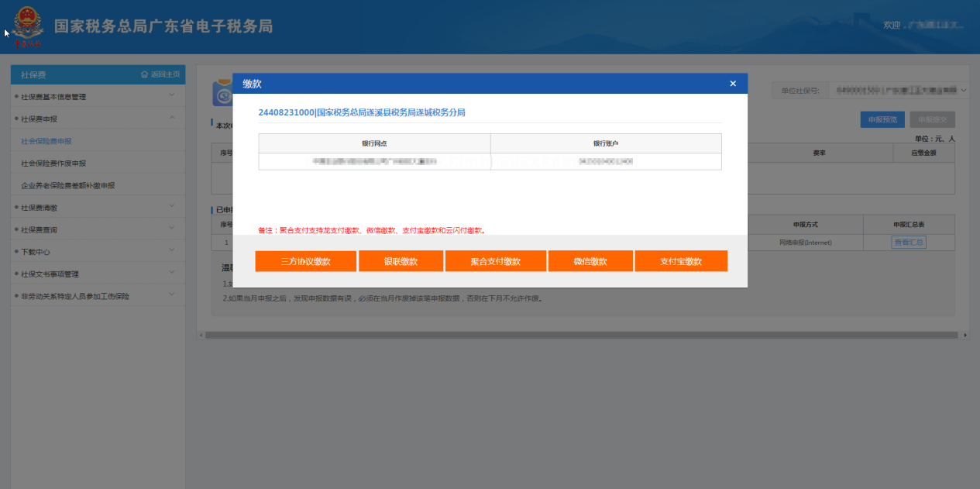Click the horizontal scrollbar right arrow
The height and width of the screenshot is (489, 980).
click(965, 336)
